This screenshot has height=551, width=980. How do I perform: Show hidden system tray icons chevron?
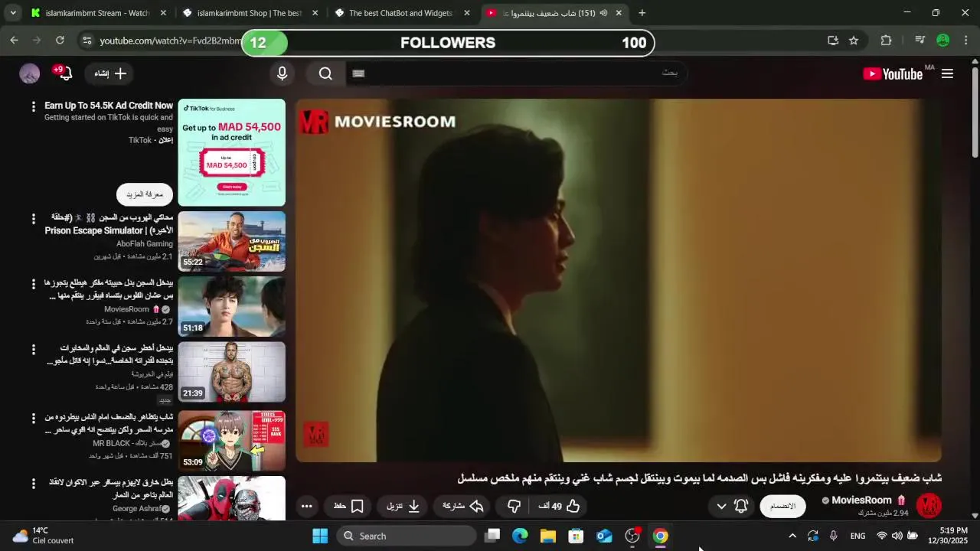coord(792,536)
